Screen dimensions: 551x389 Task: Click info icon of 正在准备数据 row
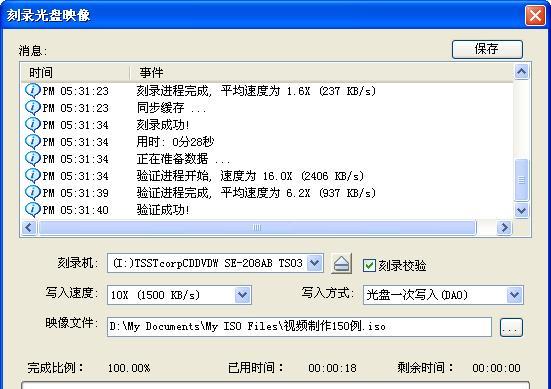tap(33, 158)
